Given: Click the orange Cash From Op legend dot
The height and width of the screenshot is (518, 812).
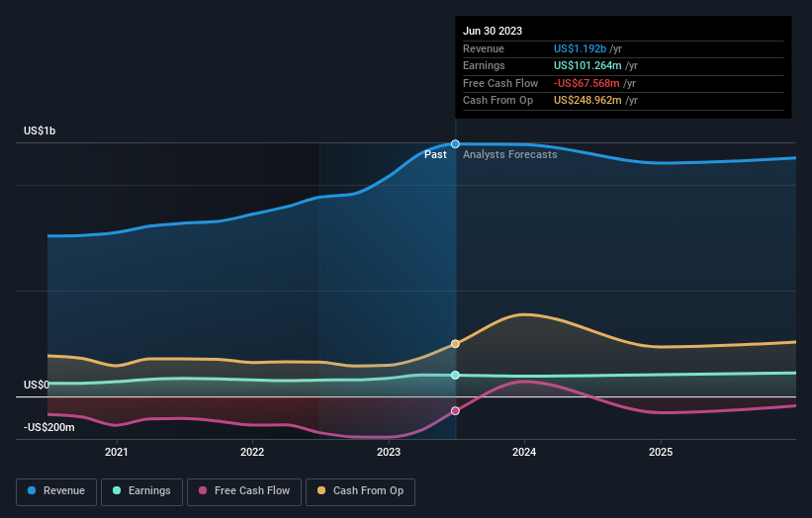Looking at the screenshot, I should click(x=321, y=490).
